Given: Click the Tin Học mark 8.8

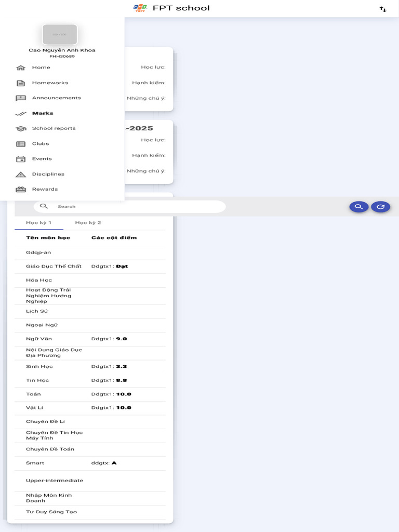Looking at the screenshot, I should pyautogui.click(x=122, y=380).
